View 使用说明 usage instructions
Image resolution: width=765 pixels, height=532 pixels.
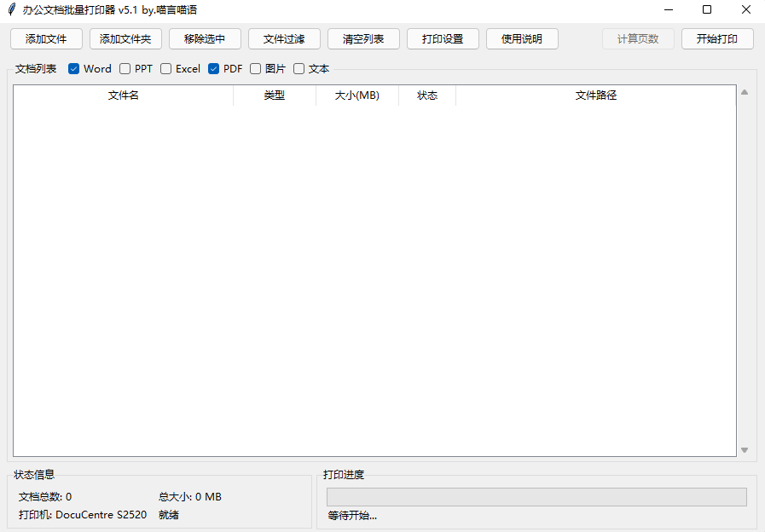coord(521,38)
